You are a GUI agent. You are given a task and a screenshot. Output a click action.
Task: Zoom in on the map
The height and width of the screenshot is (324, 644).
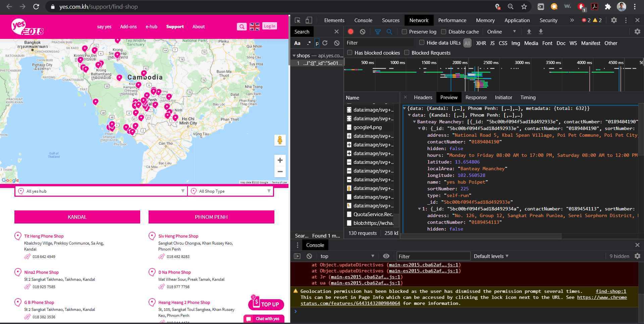280,160
